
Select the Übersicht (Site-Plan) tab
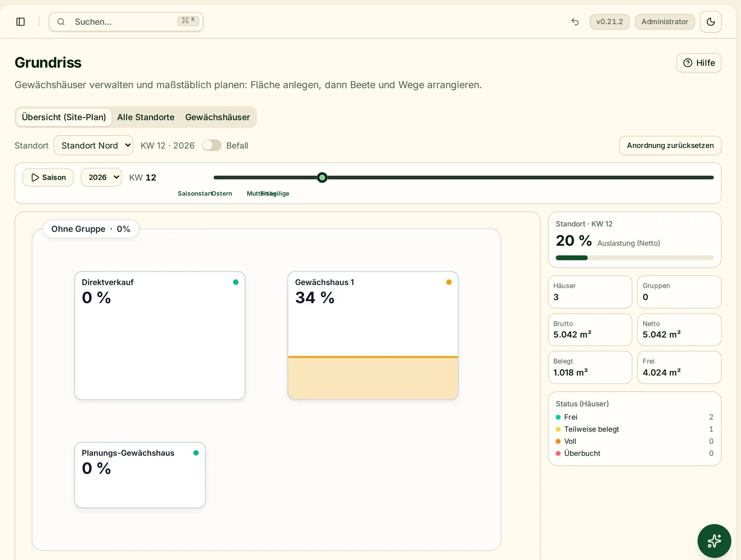[64, 117]
